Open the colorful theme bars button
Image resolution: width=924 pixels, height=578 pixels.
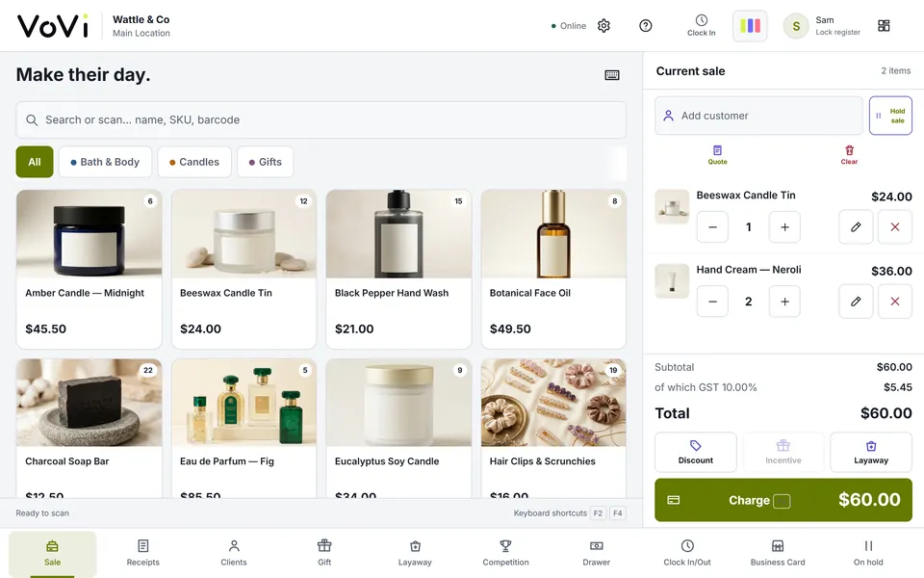(x=750, y=26)
